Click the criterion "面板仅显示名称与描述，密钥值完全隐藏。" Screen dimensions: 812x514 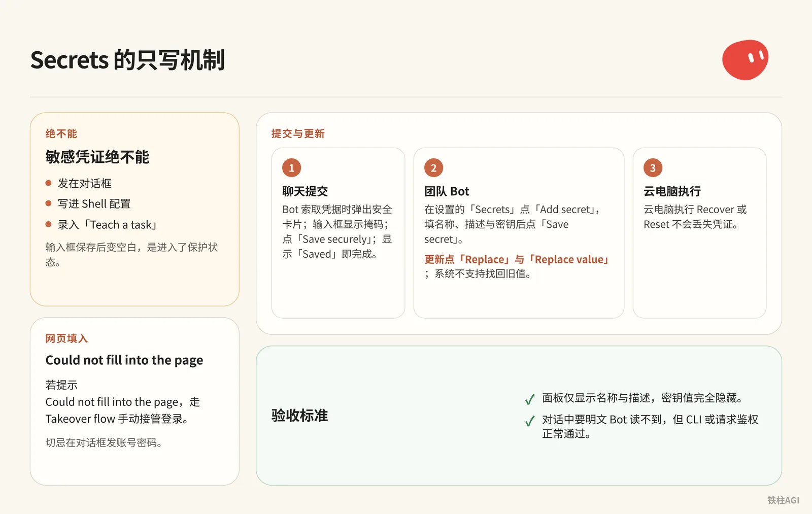643,398
